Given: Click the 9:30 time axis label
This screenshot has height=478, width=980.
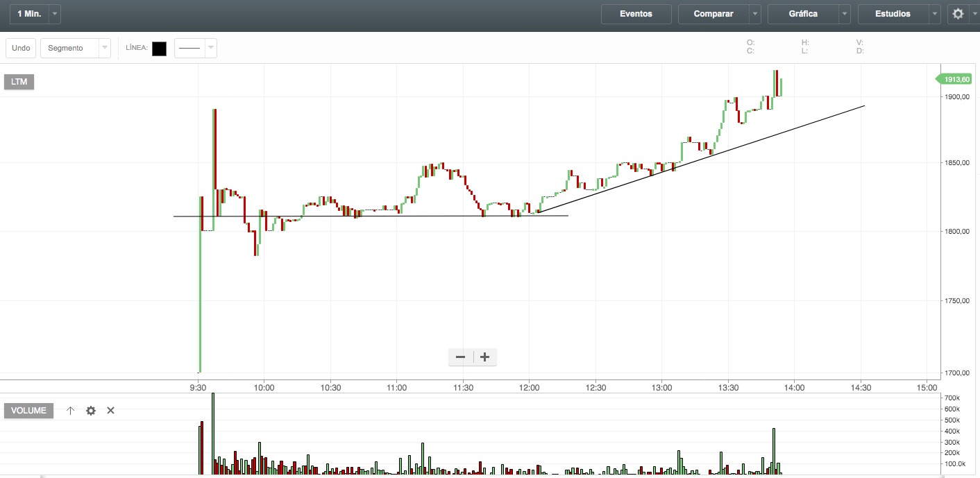Looking at the screenshot, I should tap(198, 387).
